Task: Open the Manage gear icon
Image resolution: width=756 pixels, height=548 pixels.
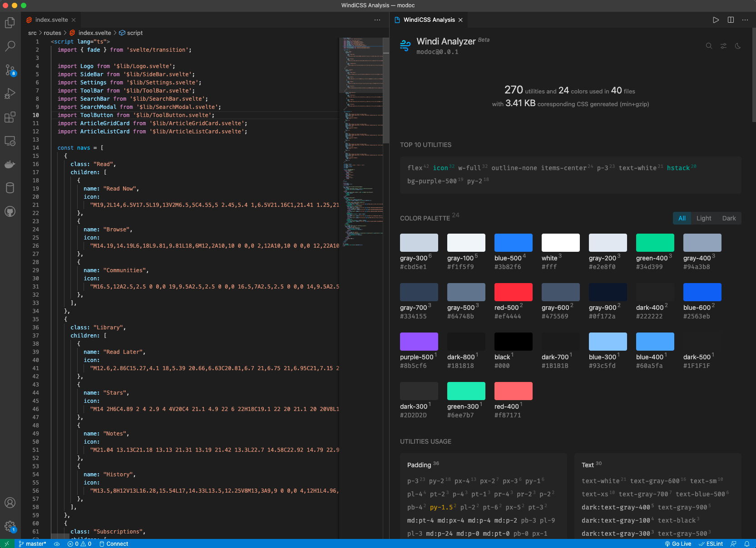Action: 10,526
